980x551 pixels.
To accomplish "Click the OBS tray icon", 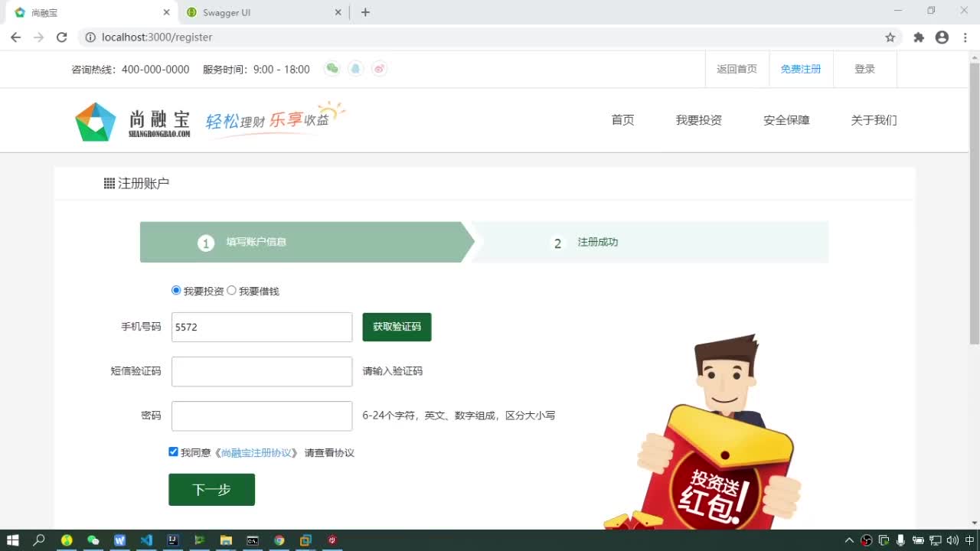I will tap(867, 540).
